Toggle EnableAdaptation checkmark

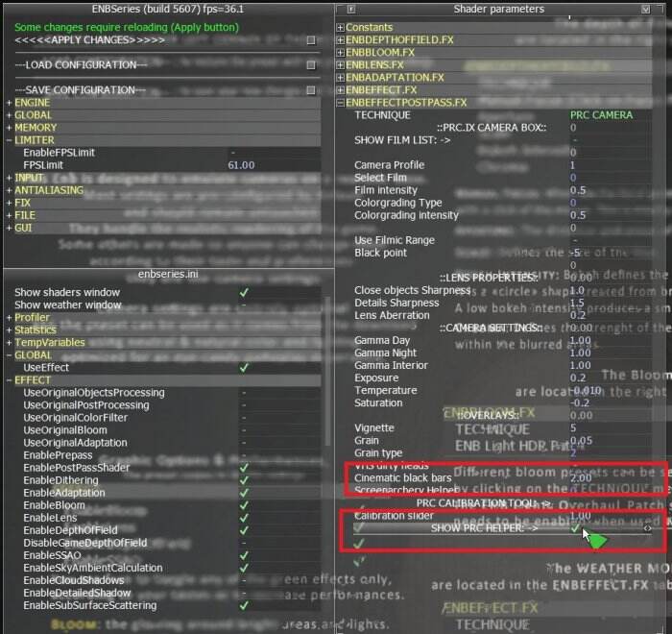pos(244,493)
